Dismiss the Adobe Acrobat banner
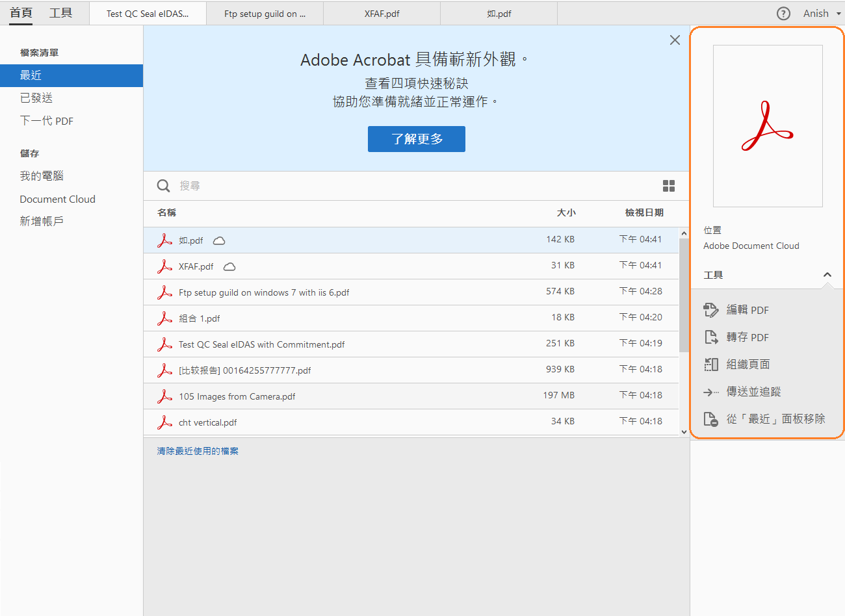 point(675,40)
